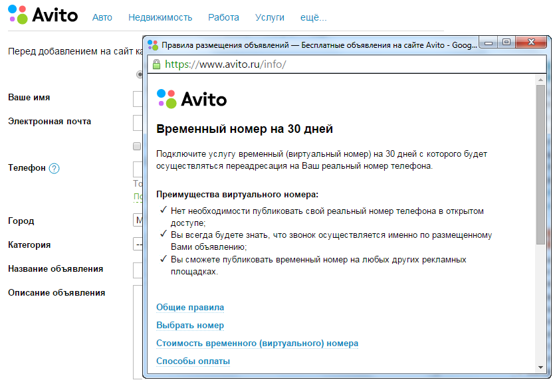Click bullet starting Вы всегда будете знать

(x=331, y=241)
